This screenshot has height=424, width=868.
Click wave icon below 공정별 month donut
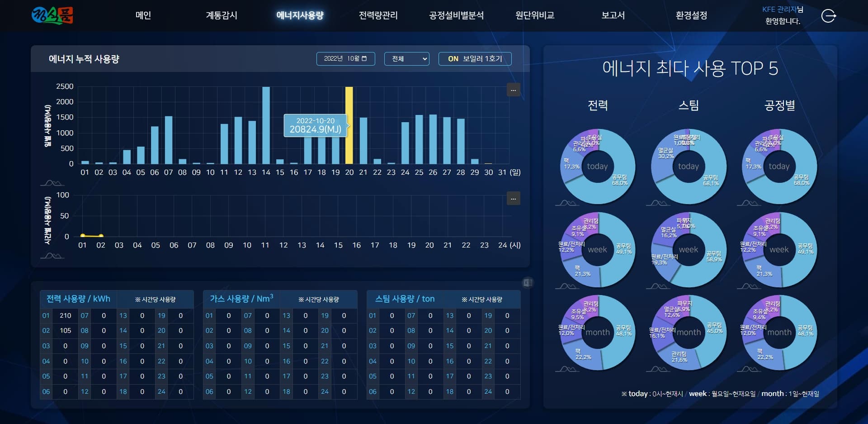pyautogui.click(x=749, y=369)
